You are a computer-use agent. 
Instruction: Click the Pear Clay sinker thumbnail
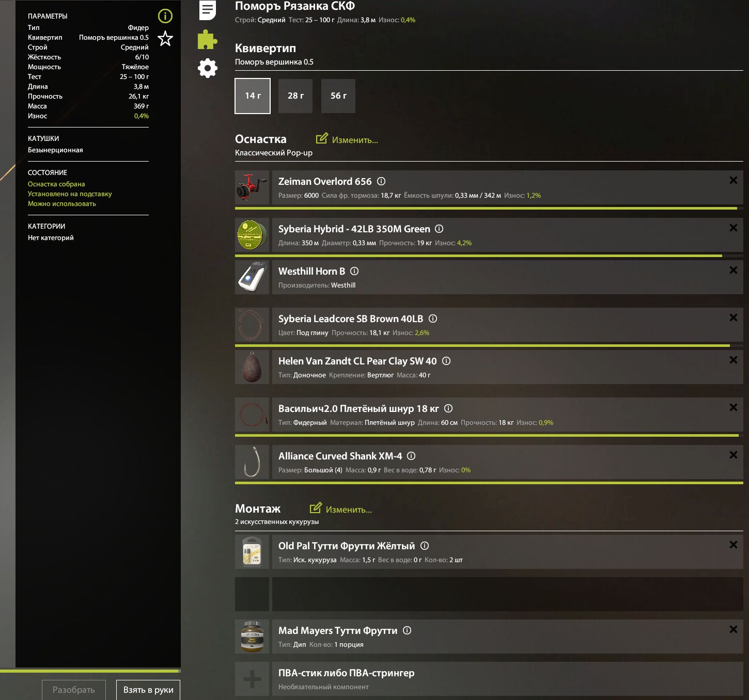(x=252, y=367)
